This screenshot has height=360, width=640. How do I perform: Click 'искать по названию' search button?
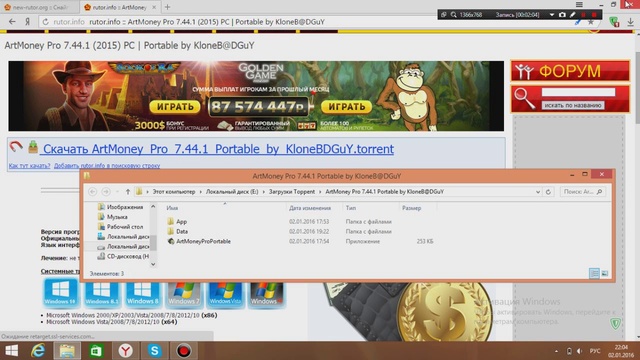point(573,105)
